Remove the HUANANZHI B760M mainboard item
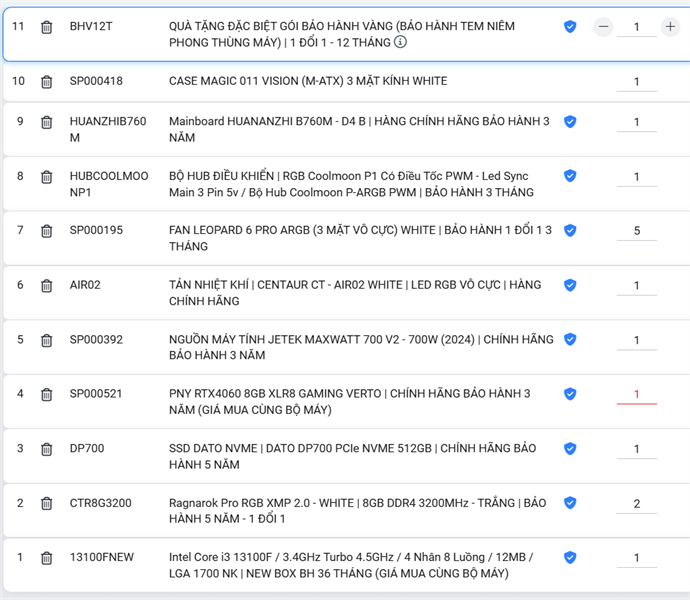Viewport: 690px width, 600px height. [47, 122]
